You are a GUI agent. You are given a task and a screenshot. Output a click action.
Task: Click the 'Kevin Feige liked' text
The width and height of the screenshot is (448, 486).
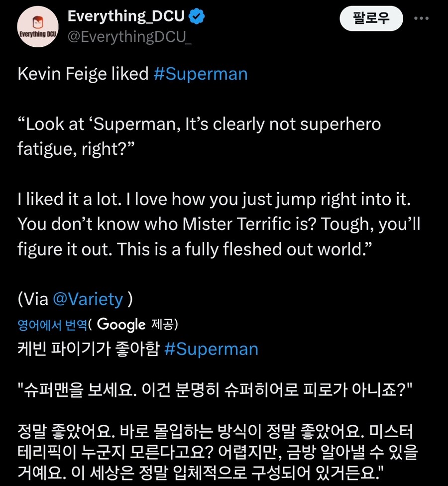pyautogui.click(x=83, y=74)
